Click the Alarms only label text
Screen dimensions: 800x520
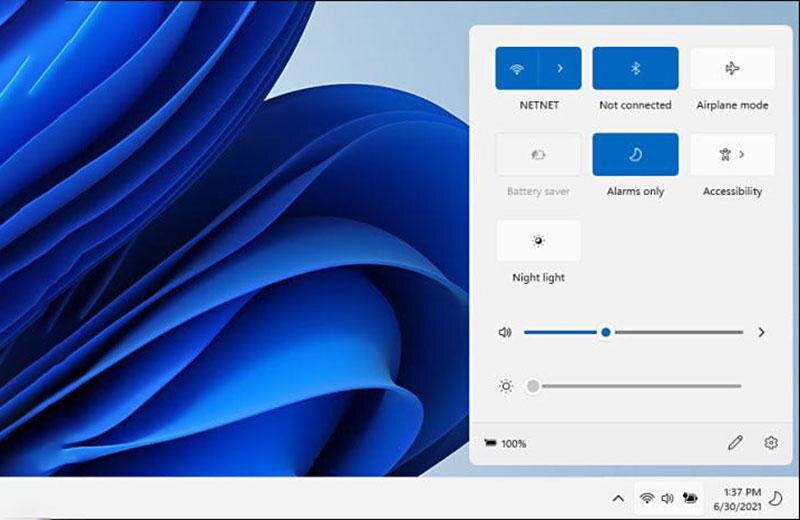pyautogui.click(x=635, y=191)
